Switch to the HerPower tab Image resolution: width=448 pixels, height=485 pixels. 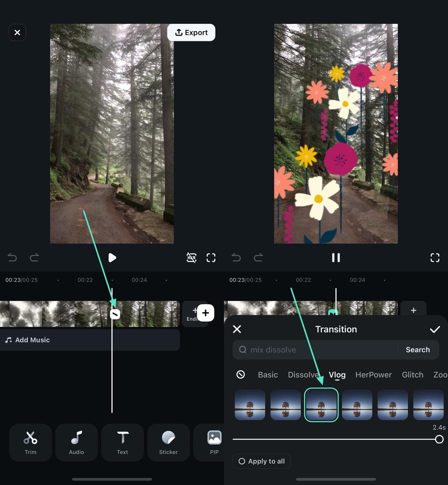coord(373,375)
